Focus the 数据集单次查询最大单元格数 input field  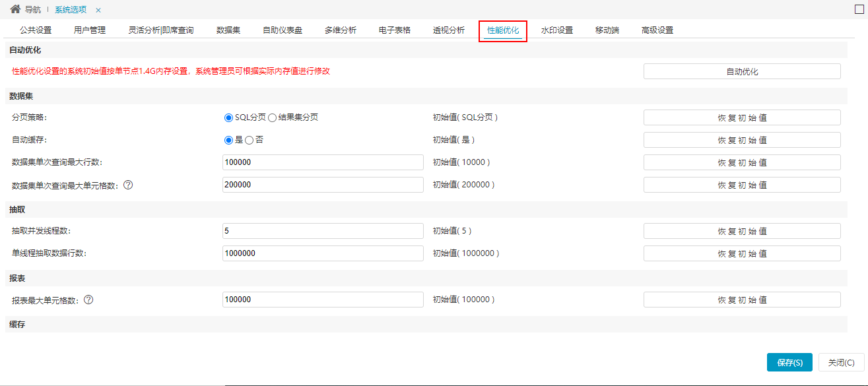click(323, 185)
